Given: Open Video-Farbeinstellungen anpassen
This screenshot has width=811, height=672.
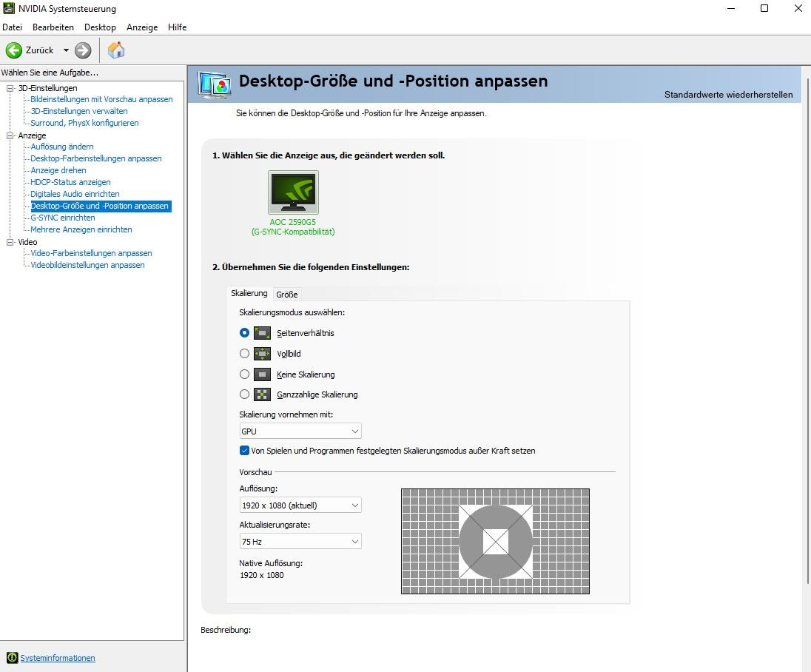Looking at the screenshot, I should 91,254.
